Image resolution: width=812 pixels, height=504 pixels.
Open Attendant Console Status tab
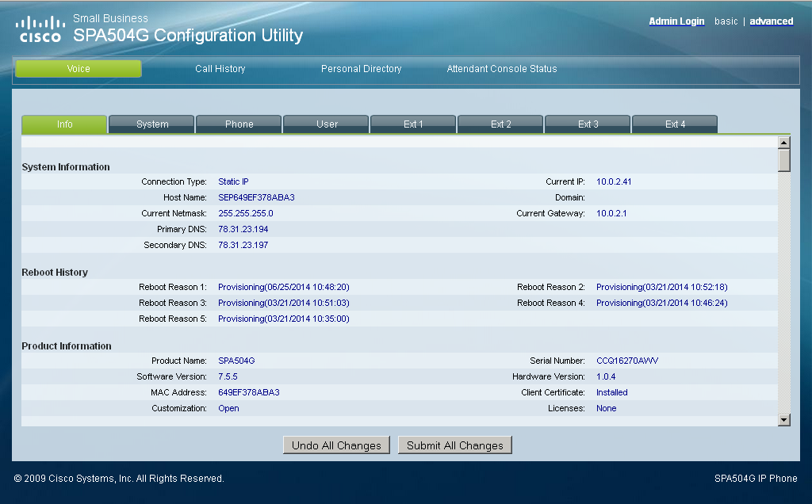click(502, 69)
